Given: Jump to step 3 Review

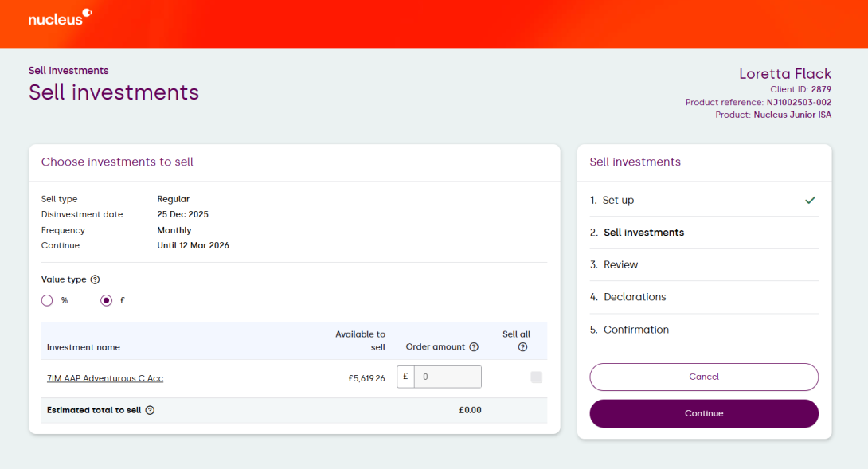Looking at the screenshot, I should (x=620, y=265).
